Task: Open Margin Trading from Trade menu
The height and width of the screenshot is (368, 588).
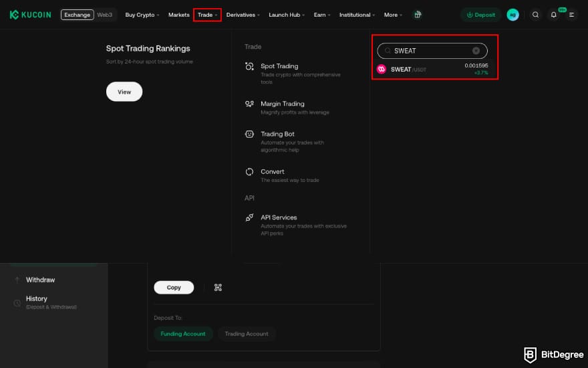Action: pyautogui.click(x=296, y=108)
